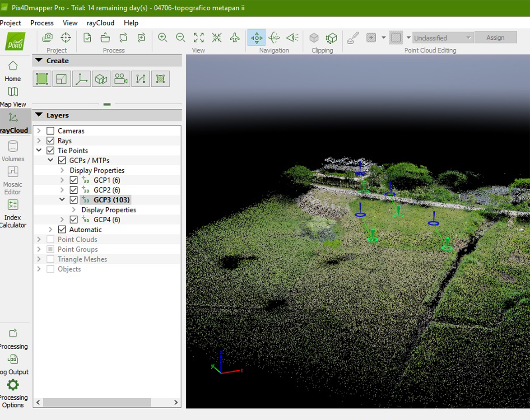Click the airplane icon in View toolbar

(x=235, y=38)
